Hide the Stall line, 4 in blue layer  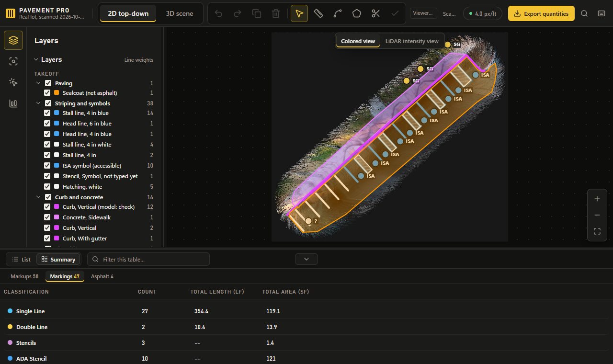[x=47, y=113]
